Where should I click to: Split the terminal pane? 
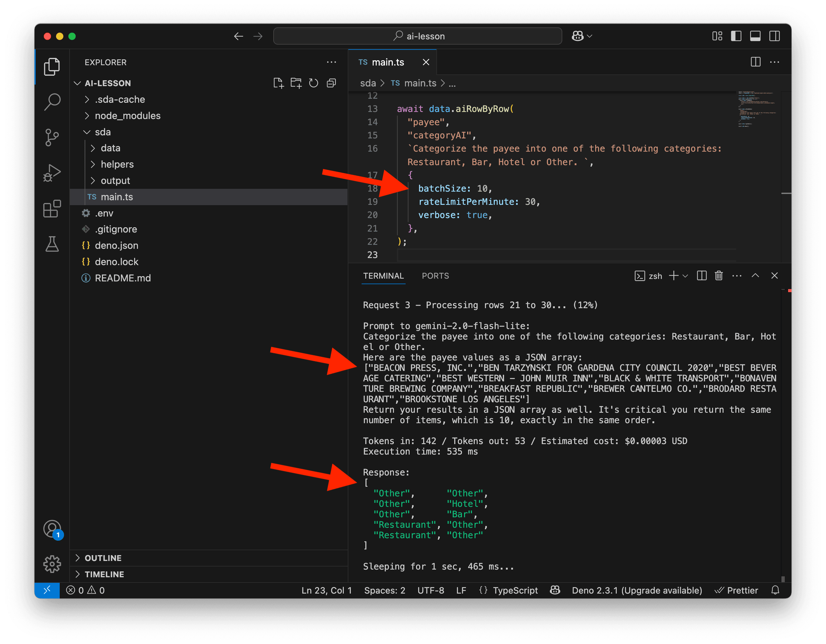point(702,276)
